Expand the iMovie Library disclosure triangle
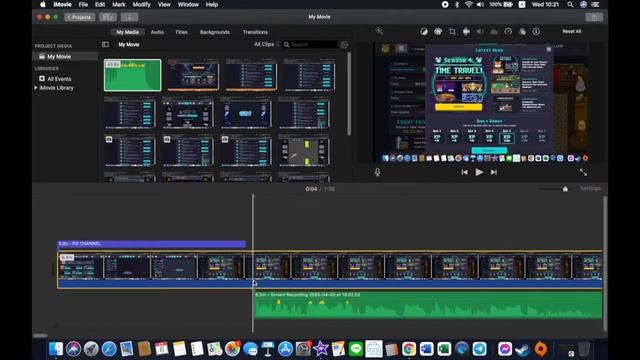The image size is (640, 360). pos(36,88)
